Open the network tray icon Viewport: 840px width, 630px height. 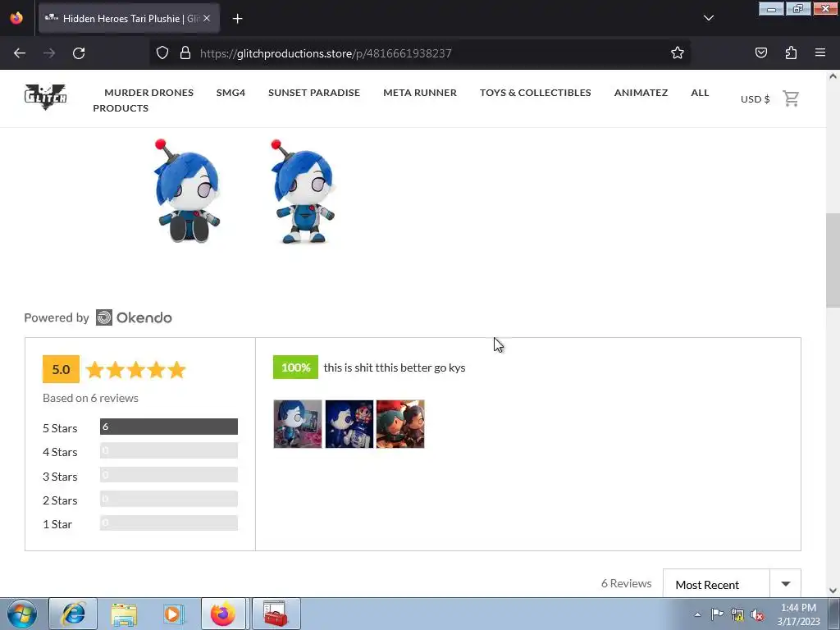coord(737,615)
